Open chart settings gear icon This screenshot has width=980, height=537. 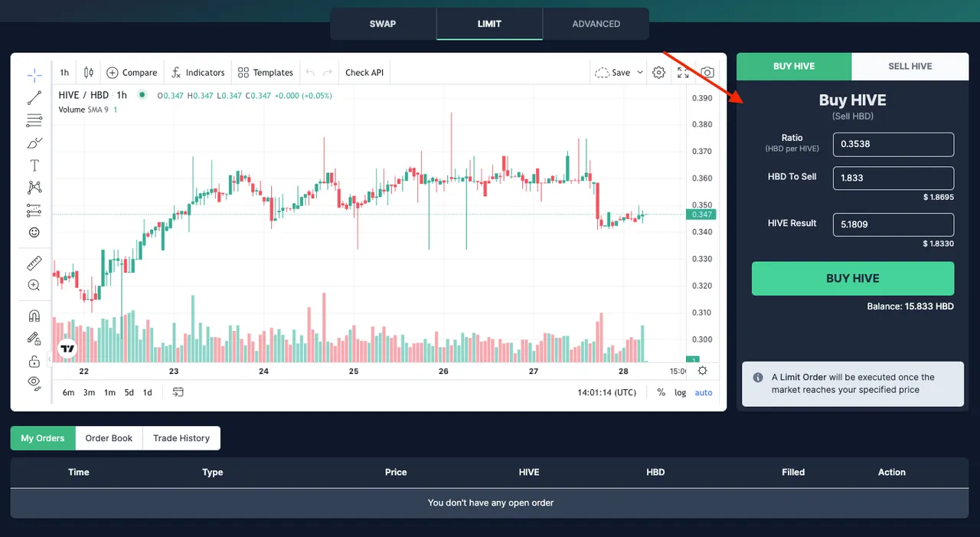tap(658, 73)
